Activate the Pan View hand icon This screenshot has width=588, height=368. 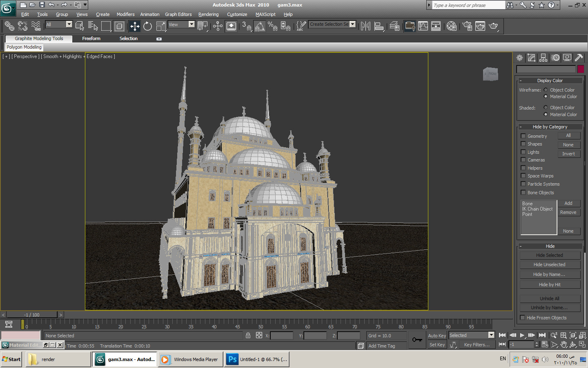coord(563,345)
